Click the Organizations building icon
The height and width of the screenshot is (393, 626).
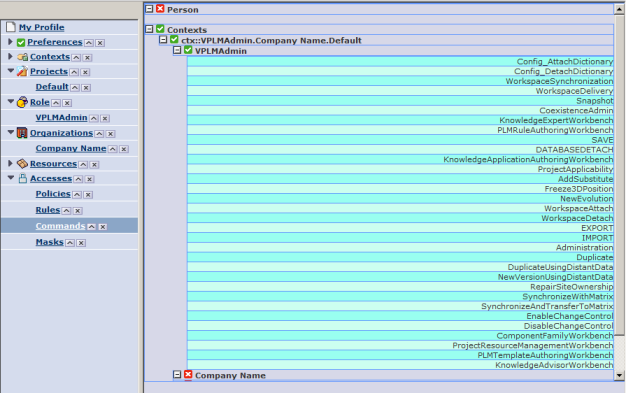click(22, 133)
